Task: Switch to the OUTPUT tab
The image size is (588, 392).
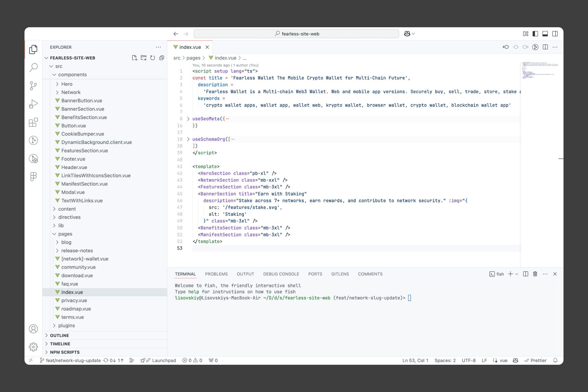Action: [245, 274]
